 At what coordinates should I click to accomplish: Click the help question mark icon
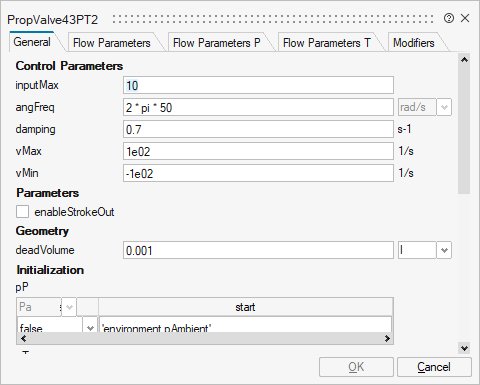click(449, 18)
